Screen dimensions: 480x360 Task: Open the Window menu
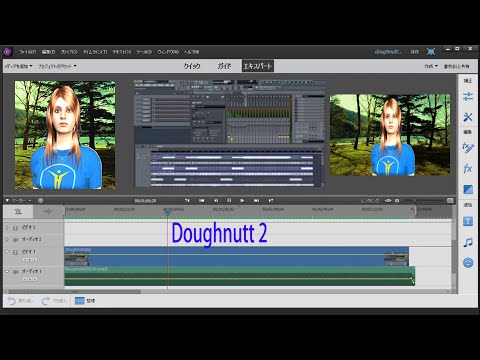click(x=168, y=52)
